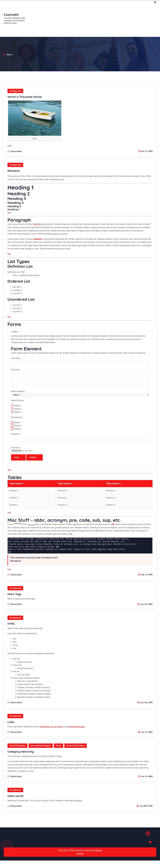Open the Links post title
The image size is (160, 868).
(x=11, y=722)
